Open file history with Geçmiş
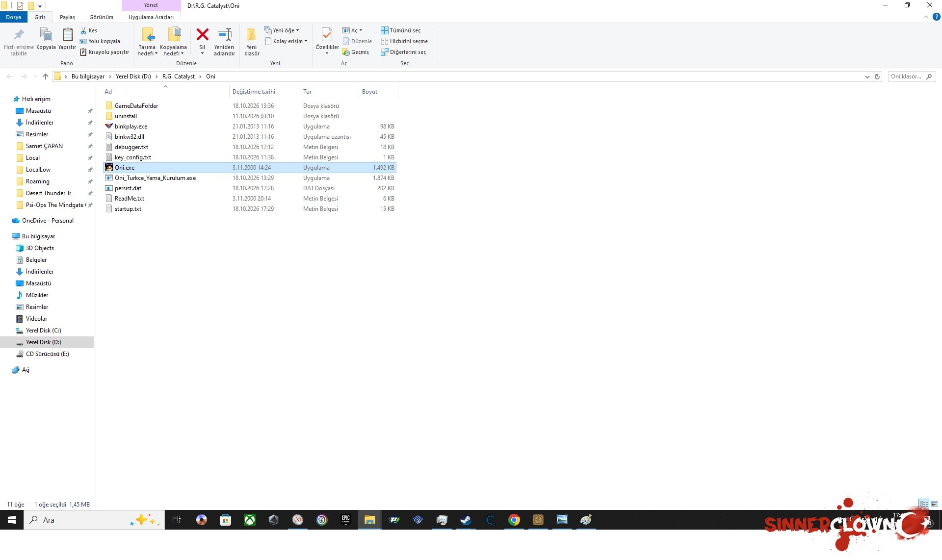942x560 pixels. [356, 52]
